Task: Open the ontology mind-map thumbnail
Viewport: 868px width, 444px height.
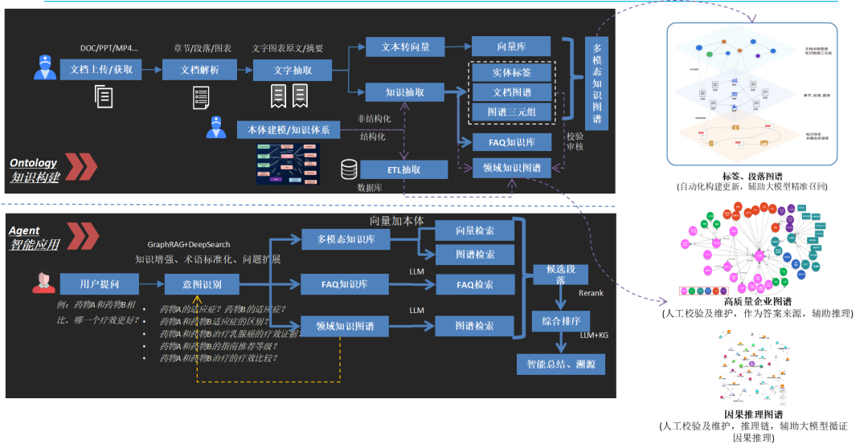Action: [x=289, y=165]
